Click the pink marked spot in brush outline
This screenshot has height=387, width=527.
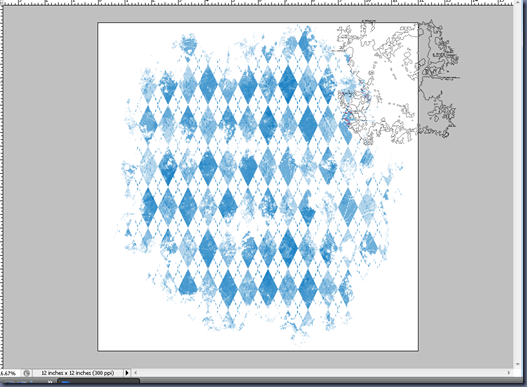click(348, 118)
